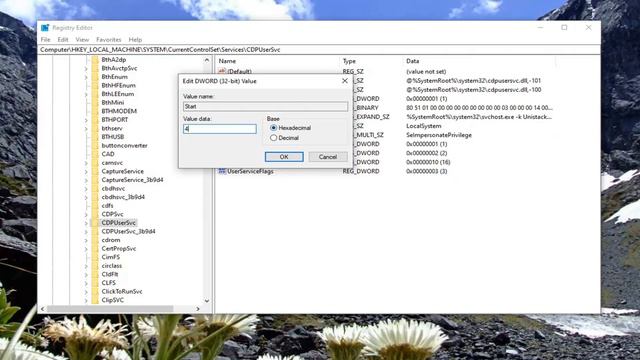Click the folder icon beside buttonconverter
Viewport: 640px width, 360px height.
pos(95,145)
